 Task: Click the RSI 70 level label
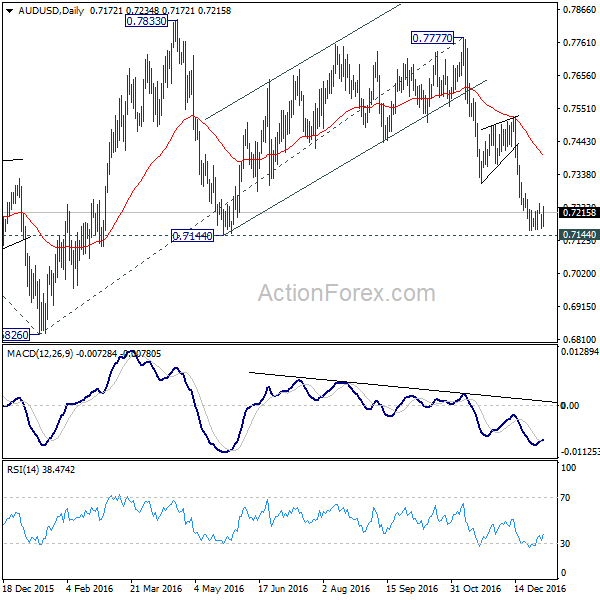pyautogui.click(x=565, y=497)
